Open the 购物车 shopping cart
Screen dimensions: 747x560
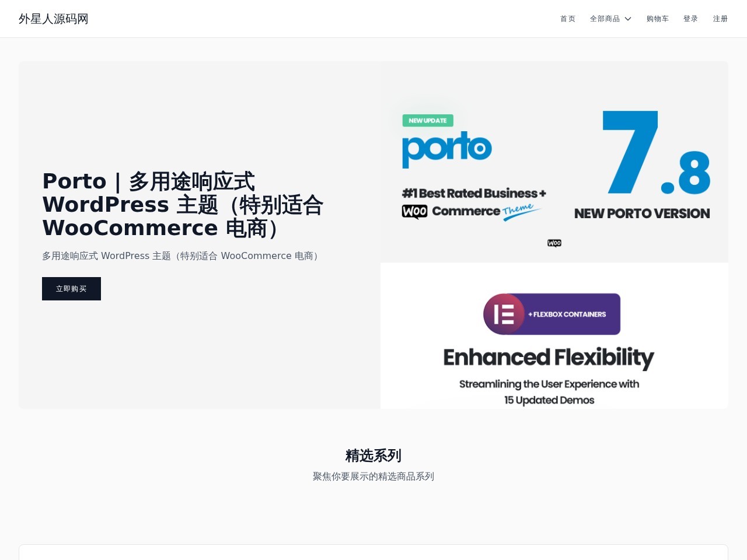657,19
